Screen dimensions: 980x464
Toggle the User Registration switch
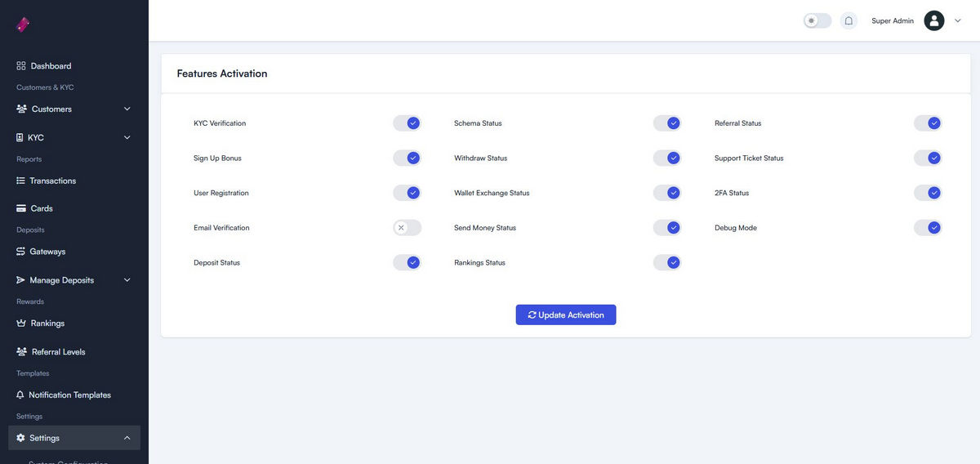tap(407, 193)
